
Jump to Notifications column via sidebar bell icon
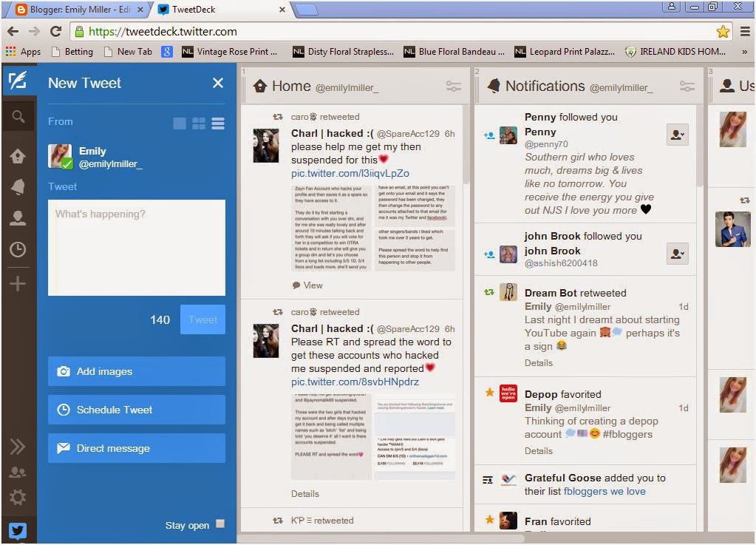(18, 187)
